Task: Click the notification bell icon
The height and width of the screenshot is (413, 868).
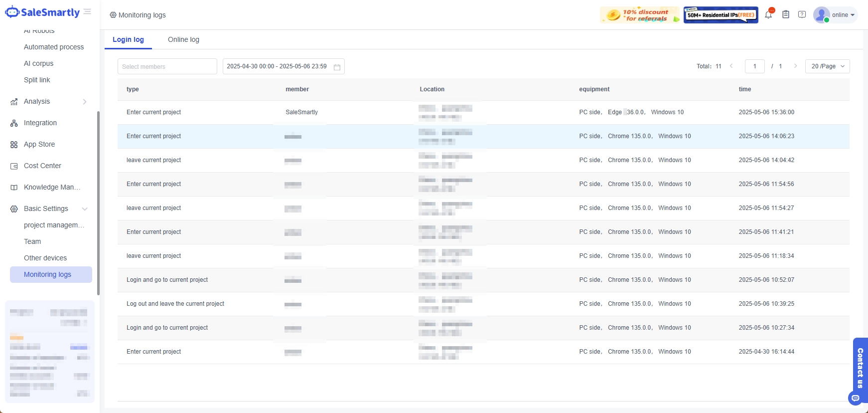Action: 768,15
